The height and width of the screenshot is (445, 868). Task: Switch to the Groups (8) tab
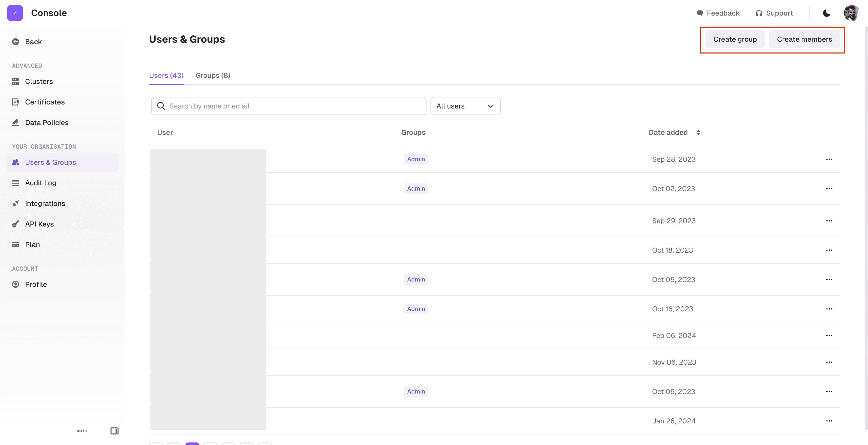click(213, 75)
